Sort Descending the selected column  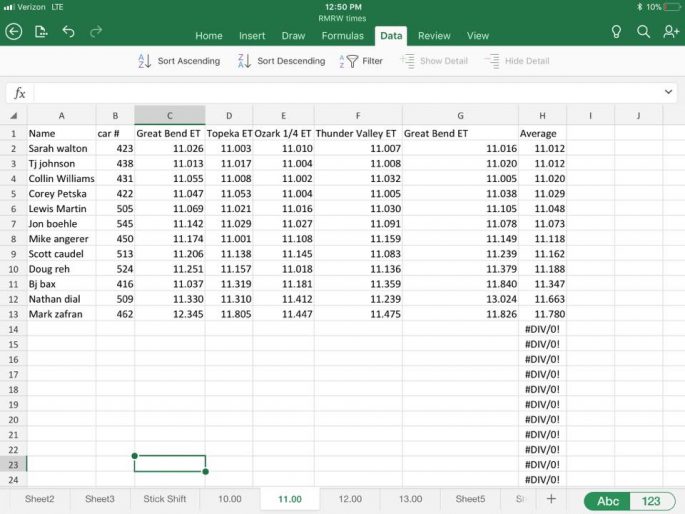281,61
